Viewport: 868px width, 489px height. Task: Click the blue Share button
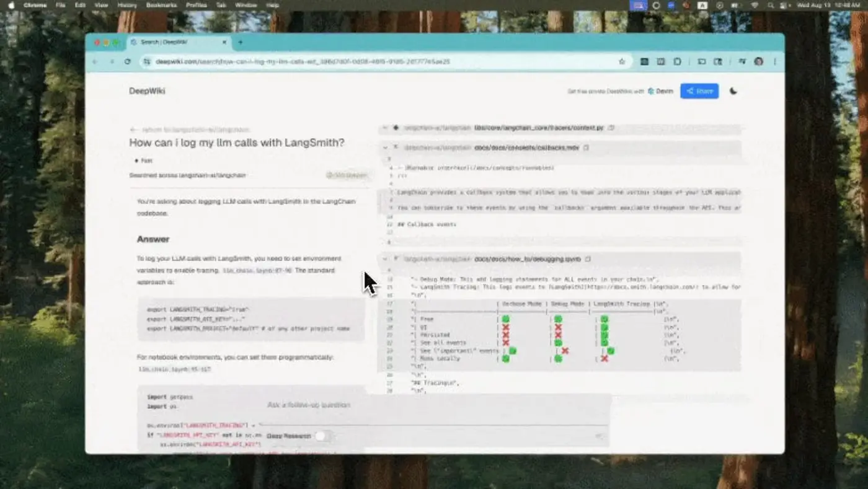click(x=699, y=91)
